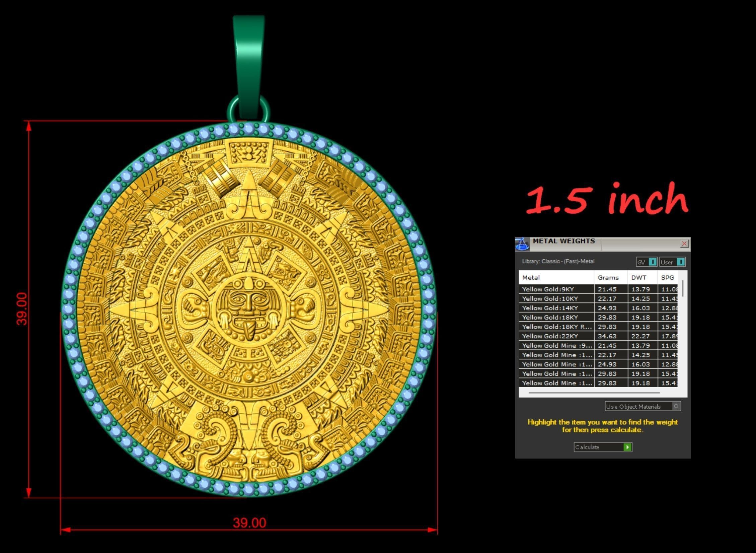Select the Yellow Gold:9KY row
The image size is (756, 553).
point(598,289)
